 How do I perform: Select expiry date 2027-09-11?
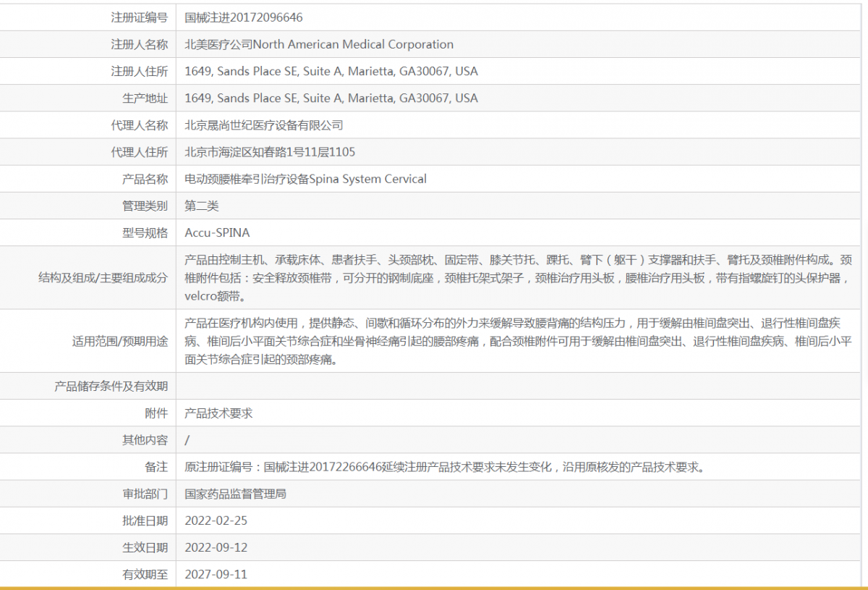coord(216,574)
